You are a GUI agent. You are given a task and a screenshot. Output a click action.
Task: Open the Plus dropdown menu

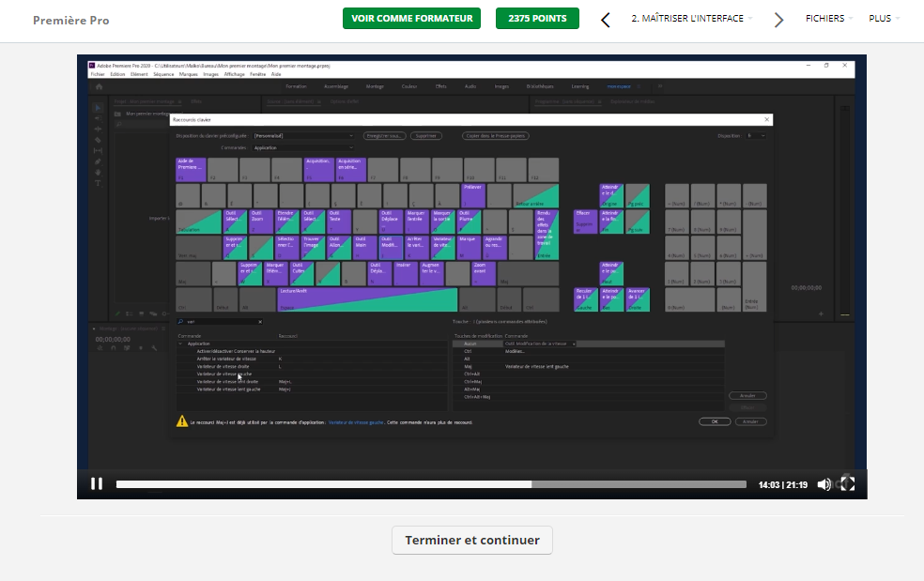(x=884, y=18)
